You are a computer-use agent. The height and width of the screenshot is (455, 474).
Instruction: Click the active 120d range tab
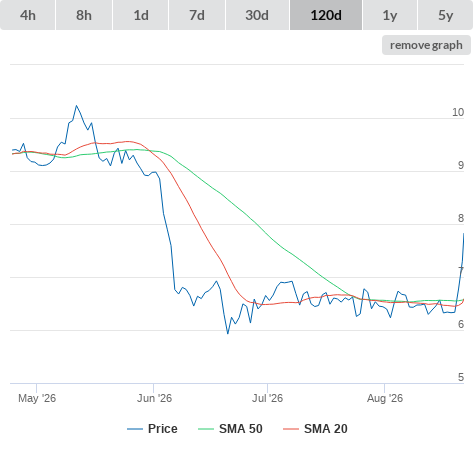click(x=326, y=15)
